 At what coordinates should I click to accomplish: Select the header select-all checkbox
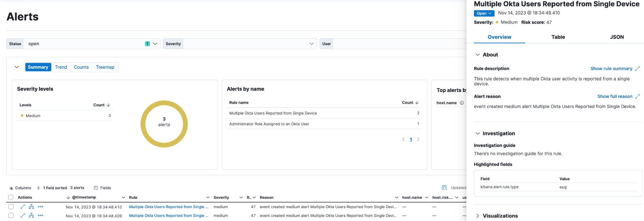point(11,198)
